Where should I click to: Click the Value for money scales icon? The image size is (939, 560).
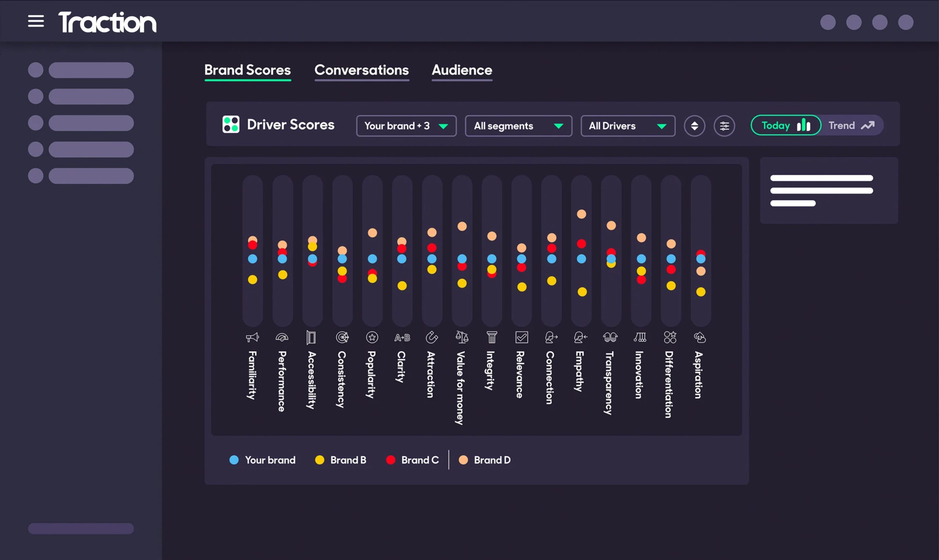point(462,337)
